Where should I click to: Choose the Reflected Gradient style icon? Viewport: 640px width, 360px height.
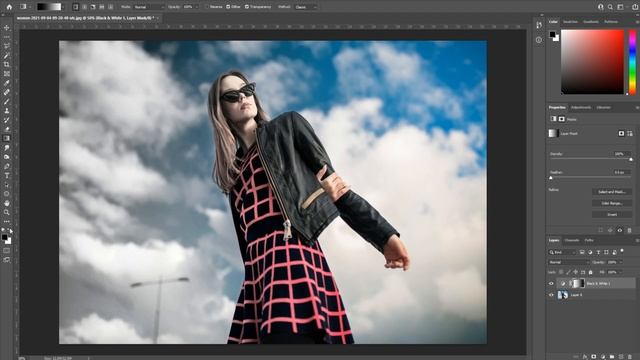click(x=102, y=7)
